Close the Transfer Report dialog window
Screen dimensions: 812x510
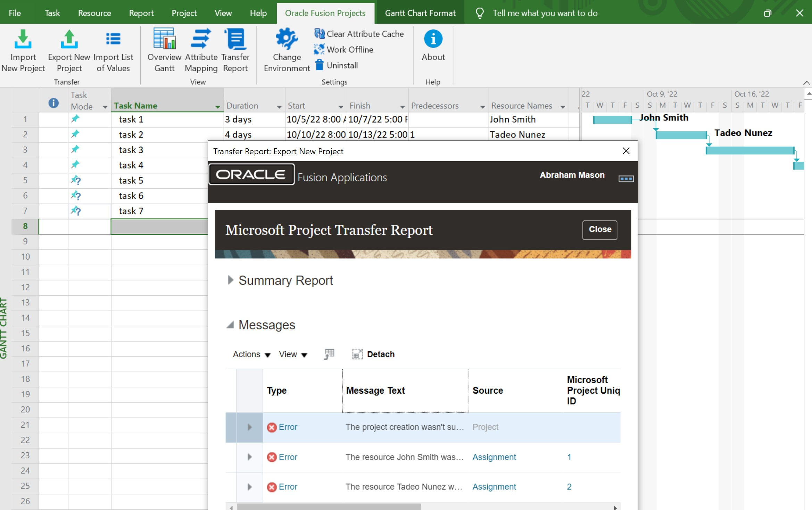pos(626,151)
